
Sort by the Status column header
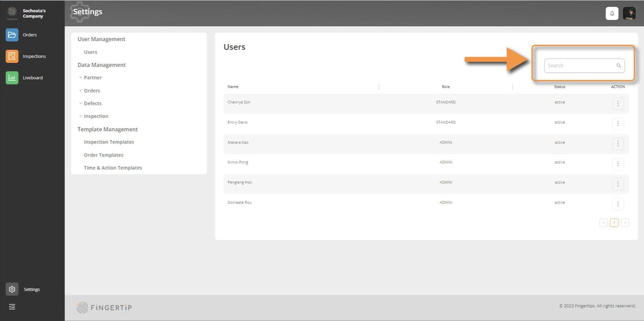click(560, 87)
